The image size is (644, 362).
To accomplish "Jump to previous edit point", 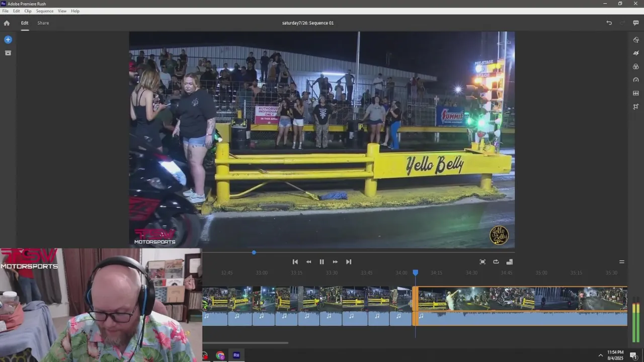I will 295,262.
